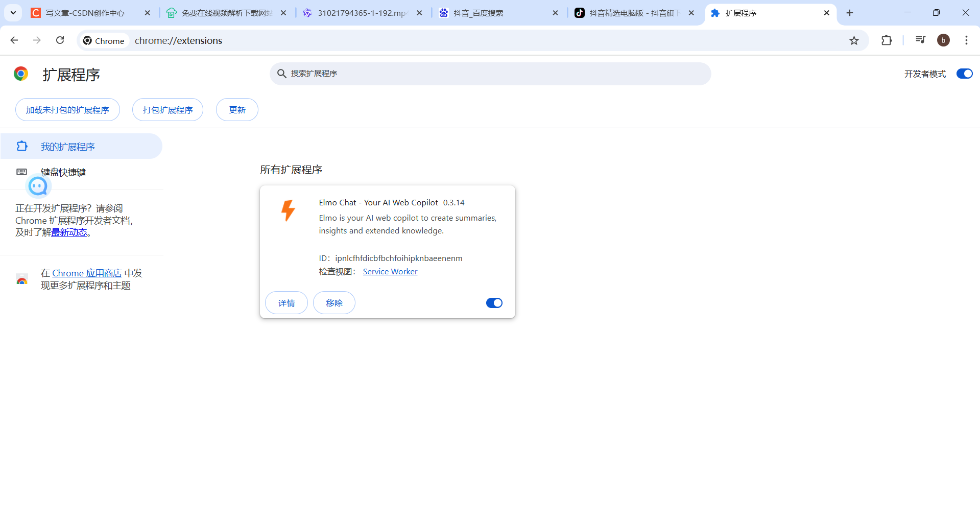Screen dimensions: 980x520
Task: Click the Chrome site info chip
Action: (x=104, y=41)
